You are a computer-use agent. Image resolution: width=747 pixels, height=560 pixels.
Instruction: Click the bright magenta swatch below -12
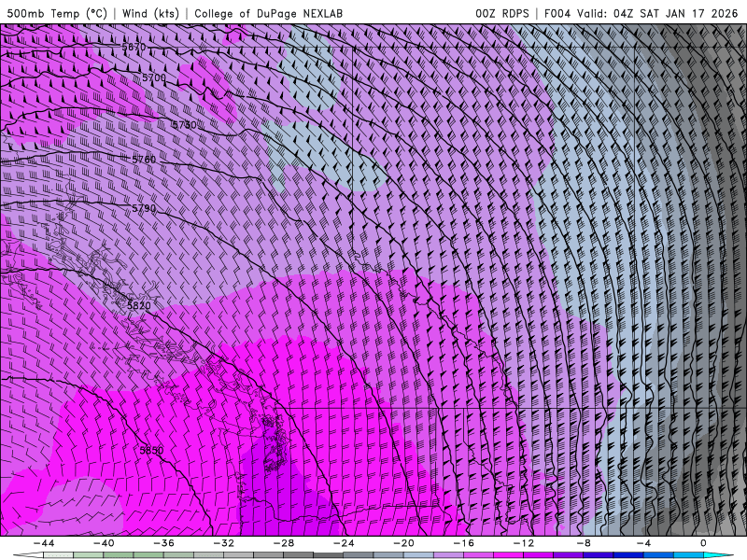[509, 555]
